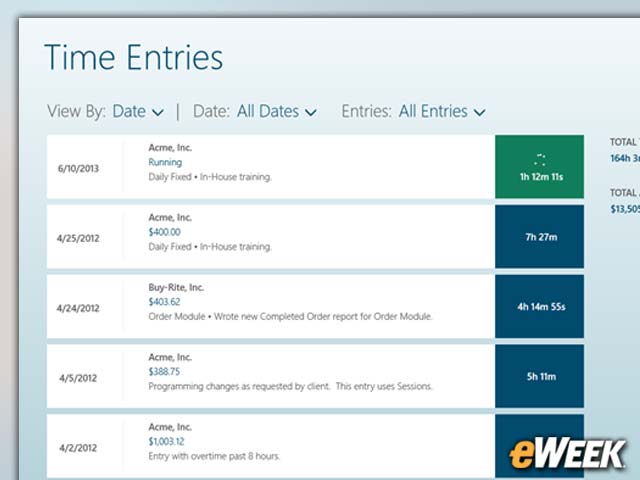This screenshot has height=480, width=640.
Task: Click the running timer green tile
Action: coord(539,167)
